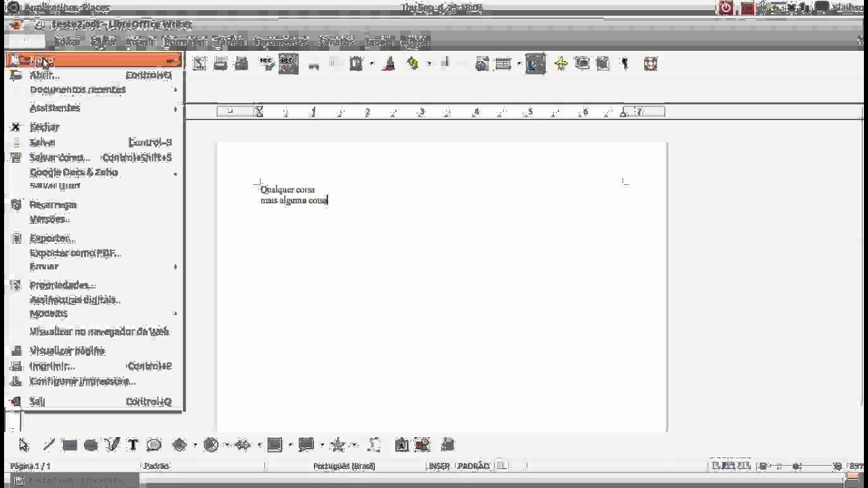
Task: Click the Paste toolbar icon
Action: [356, 64]
